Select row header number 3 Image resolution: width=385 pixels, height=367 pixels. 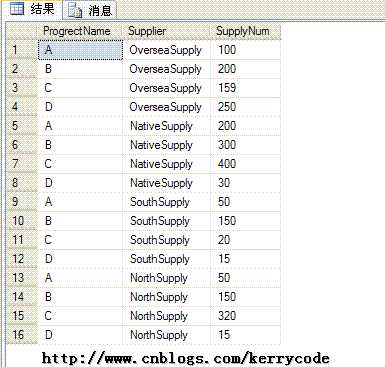pos(22,88)
